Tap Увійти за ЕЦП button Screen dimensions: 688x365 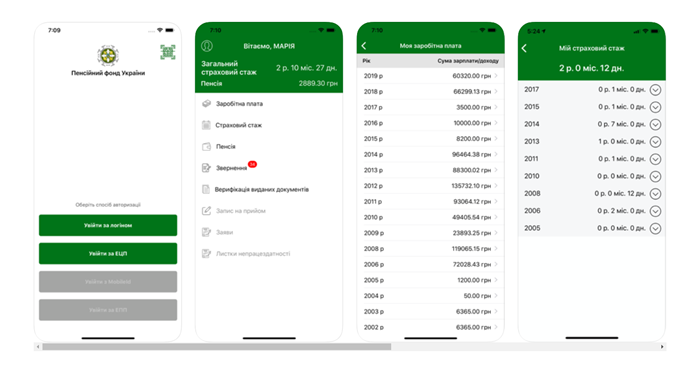(x=108, y=254)
